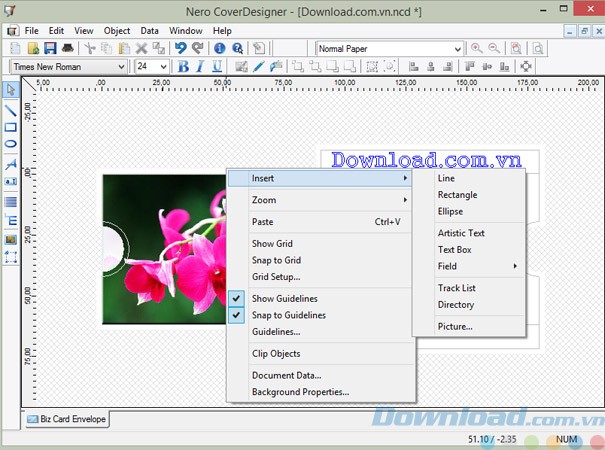Screen dimensions: 605x450
Task: Select the Rectangle tool in left toolbar
Action: [x=11, y=127]
